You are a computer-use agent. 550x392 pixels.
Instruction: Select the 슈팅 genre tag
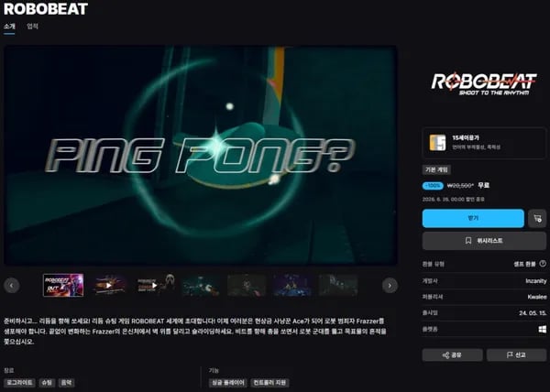click(47, 383)
